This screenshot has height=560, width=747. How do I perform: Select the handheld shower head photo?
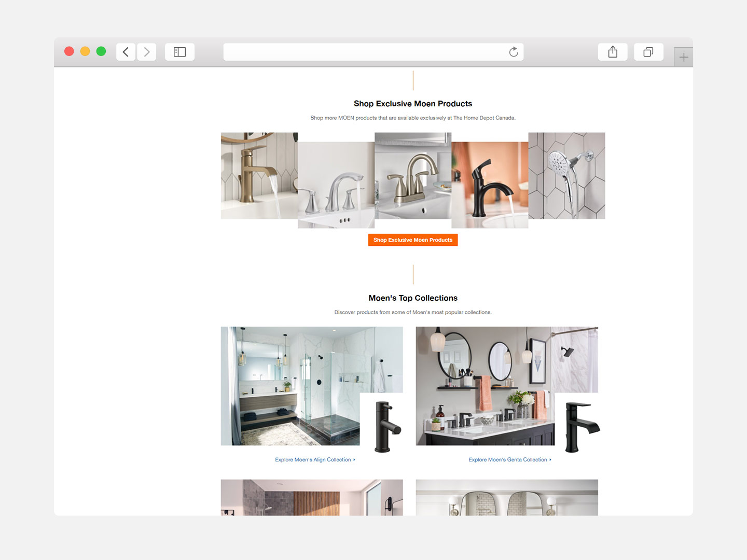[x=566, y=176]
